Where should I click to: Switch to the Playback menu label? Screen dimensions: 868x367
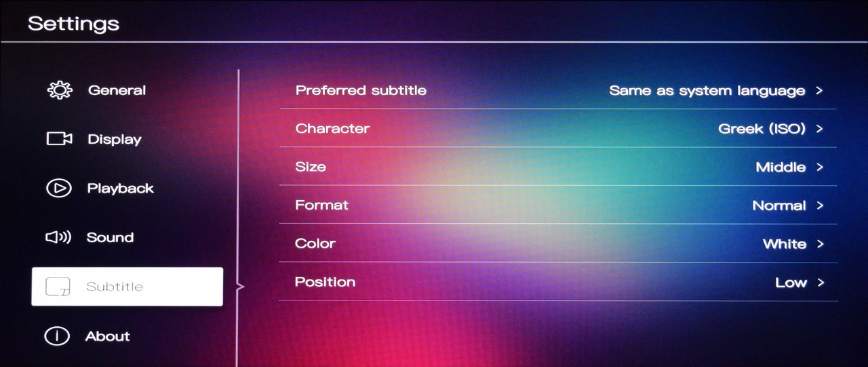[121, 189]
